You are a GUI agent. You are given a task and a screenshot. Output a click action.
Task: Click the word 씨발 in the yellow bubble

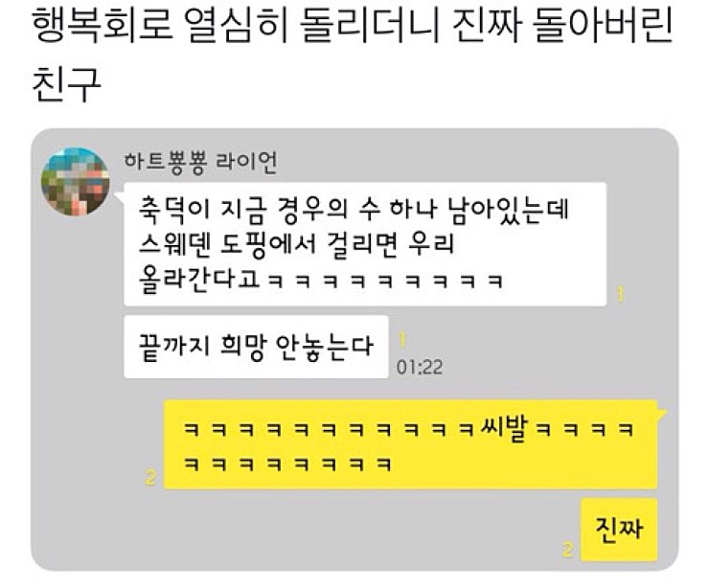(x=503, y=427)
